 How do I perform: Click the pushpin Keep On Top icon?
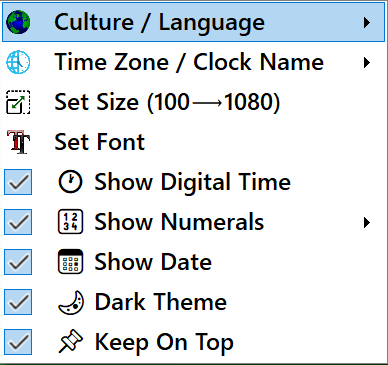70,342
